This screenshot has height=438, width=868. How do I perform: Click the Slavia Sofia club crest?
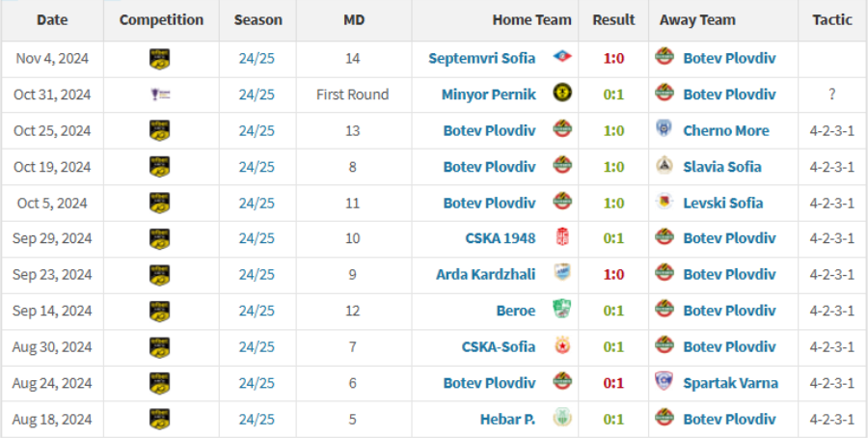coord(664,166)
